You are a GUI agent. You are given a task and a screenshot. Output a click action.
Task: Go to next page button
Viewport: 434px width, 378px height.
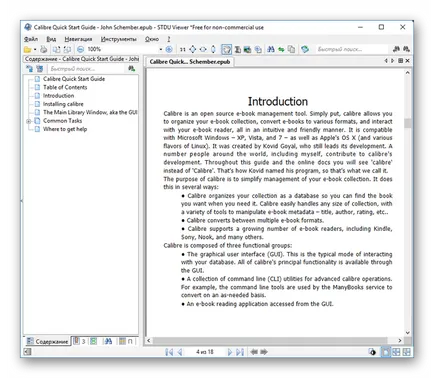[x=230, y=352]
